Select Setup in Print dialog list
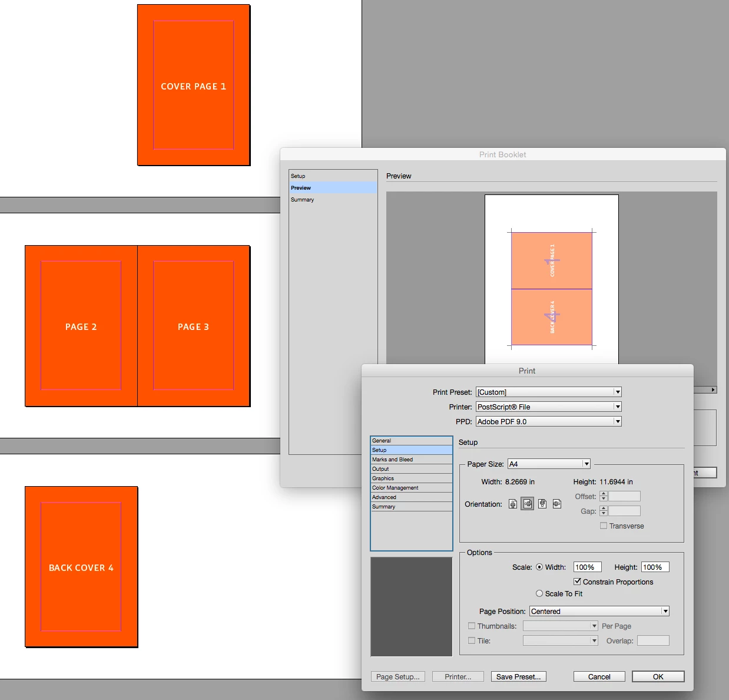This screenshot has height=700, width=729. point(412,450)
